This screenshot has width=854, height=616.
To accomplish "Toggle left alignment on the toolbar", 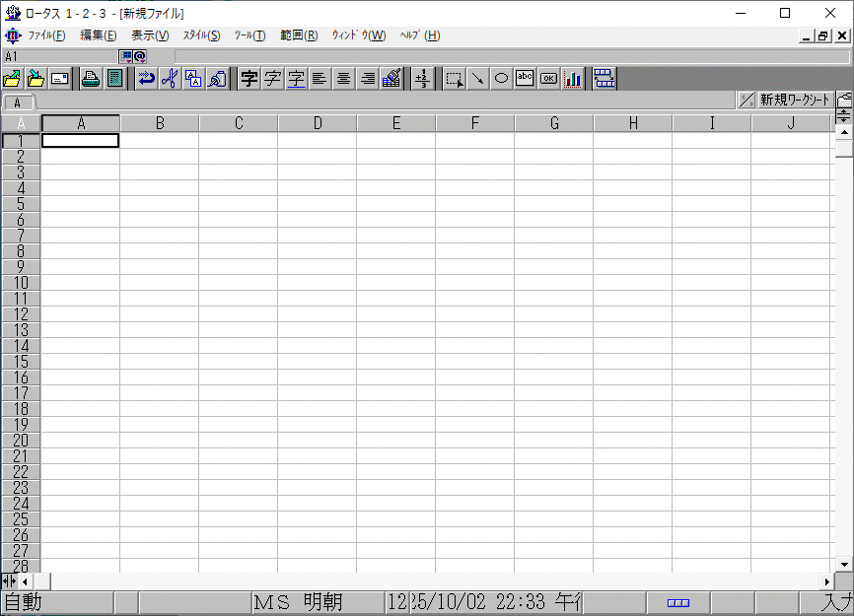I will point(320,79).
